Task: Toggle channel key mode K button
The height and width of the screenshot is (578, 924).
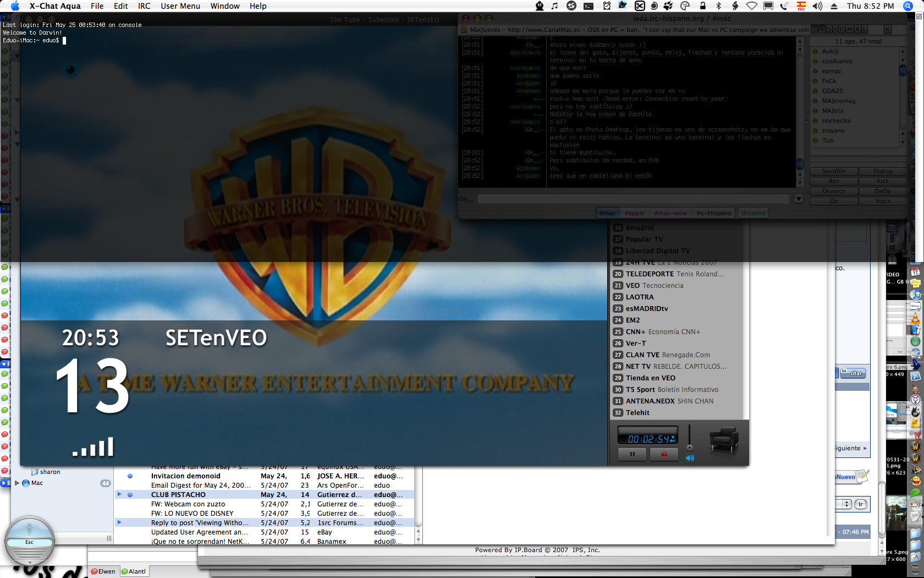Action: tap(887, 29)
